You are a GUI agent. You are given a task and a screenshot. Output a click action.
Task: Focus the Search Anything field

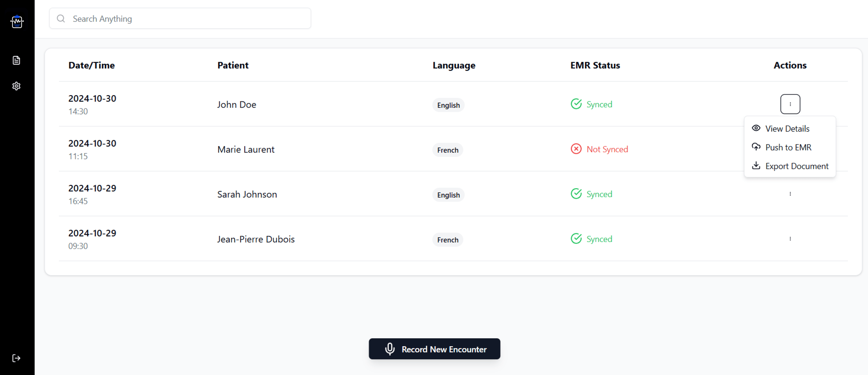[x=189, y=18]
